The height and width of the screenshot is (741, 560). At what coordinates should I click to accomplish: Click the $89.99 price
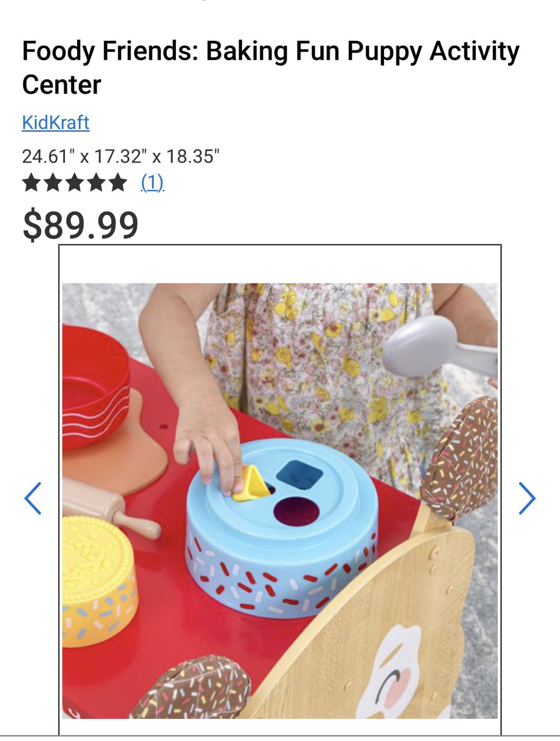click(81, 225)
